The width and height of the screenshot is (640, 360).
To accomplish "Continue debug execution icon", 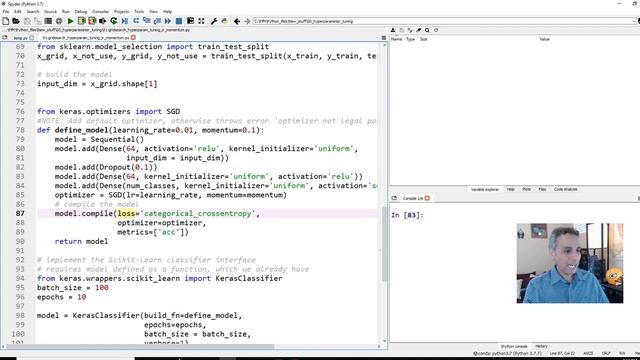I will pos(168,21).
